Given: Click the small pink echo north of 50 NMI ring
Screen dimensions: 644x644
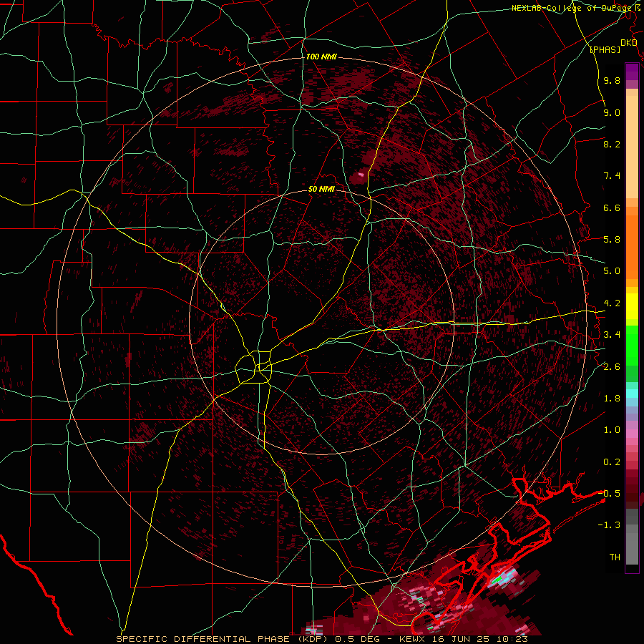Looking at the screenshot, I should 361,175.
